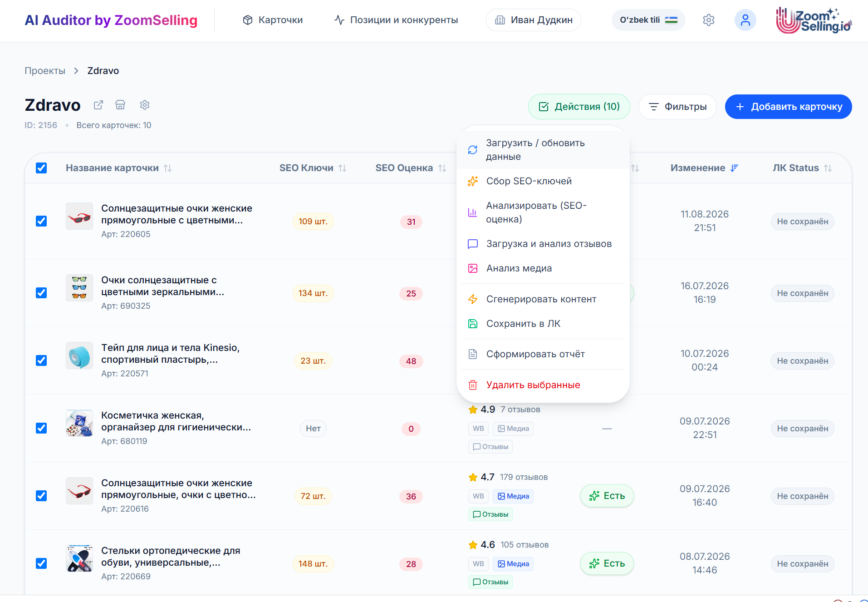
Task: Sort by SEO Ключи column arrows
Action: point(343,168)
